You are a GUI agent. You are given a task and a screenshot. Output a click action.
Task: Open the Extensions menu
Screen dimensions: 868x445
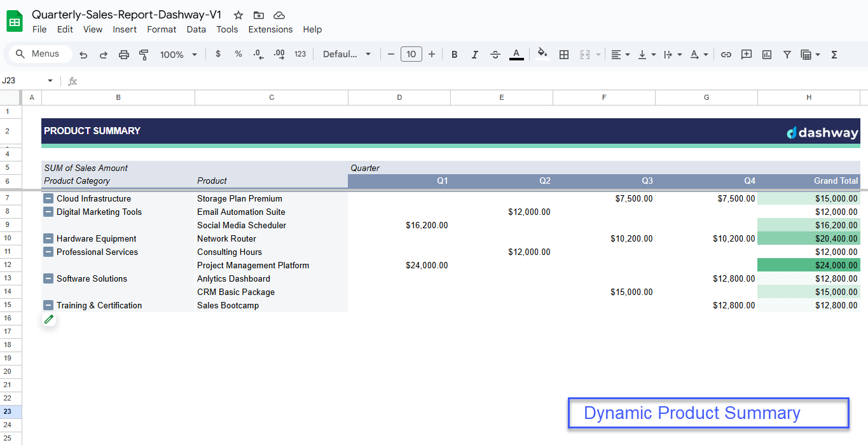(x=270, y=29)
